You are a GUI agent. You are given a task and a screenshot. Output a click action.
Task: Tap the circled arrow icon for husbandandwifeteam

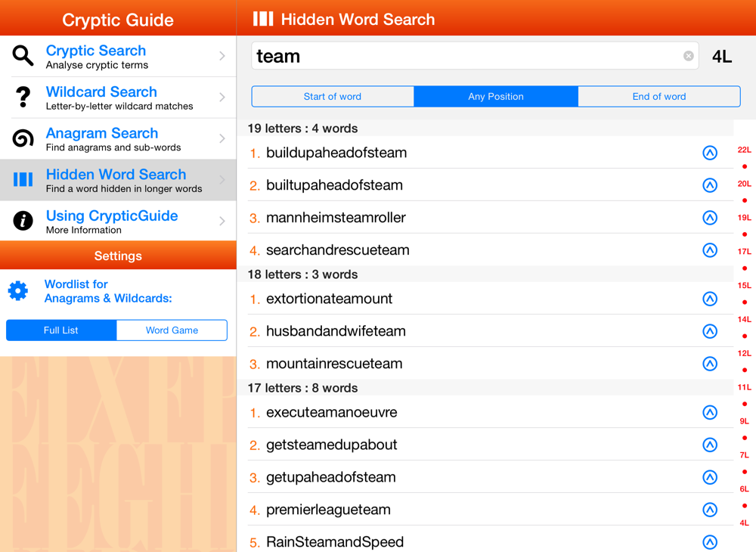[710, 331]
